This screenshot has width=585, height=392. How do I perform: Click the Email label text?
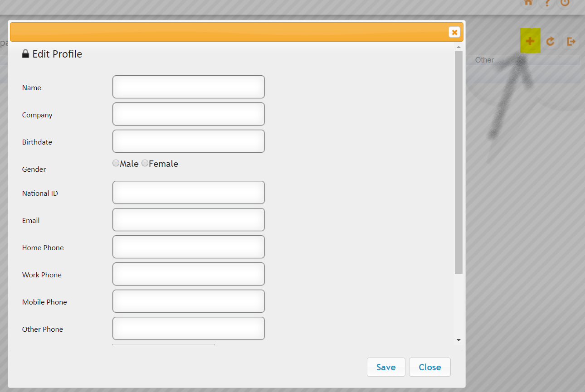31,220
